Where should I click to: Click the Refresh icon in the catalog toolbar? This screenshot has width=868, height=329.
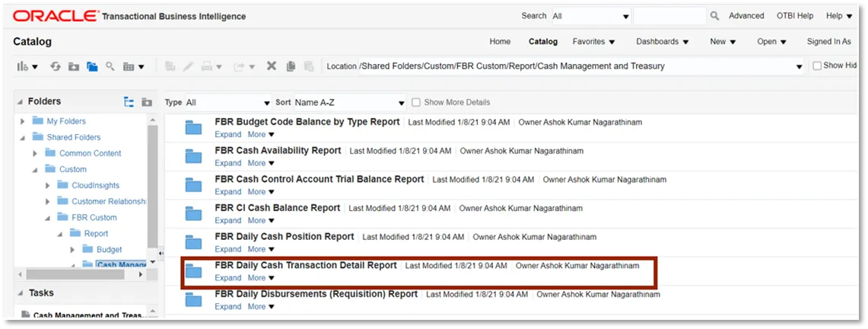coord(56,66)
